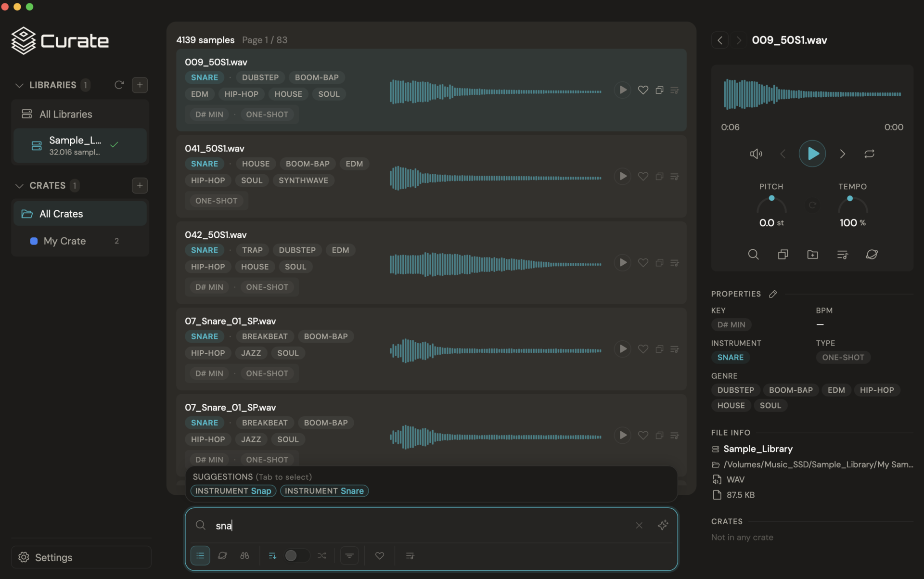Image resolution: width=924 pixels, height=579 pixels.
Task: Skip to previous track in player controls
Action: click(x=783, y=154)
